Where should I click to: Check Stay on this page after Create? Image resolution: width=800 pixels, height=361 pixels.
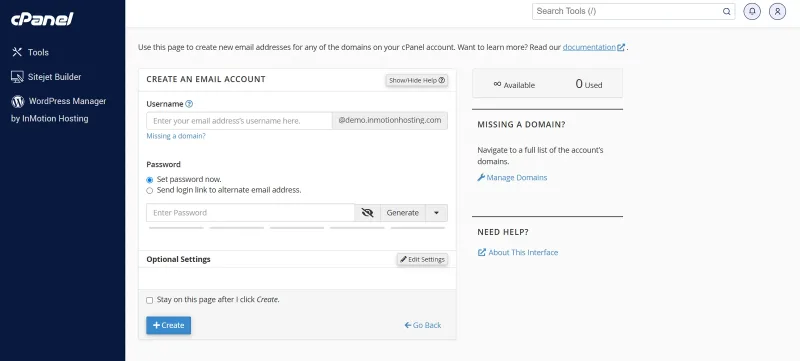pyautogui.click(x=149, y=300)
